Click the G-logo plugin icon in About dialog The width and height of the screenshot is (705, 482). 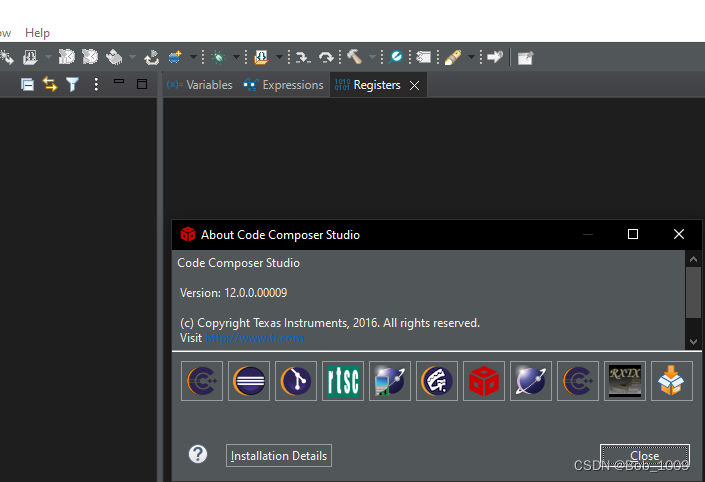pos(437,381)
